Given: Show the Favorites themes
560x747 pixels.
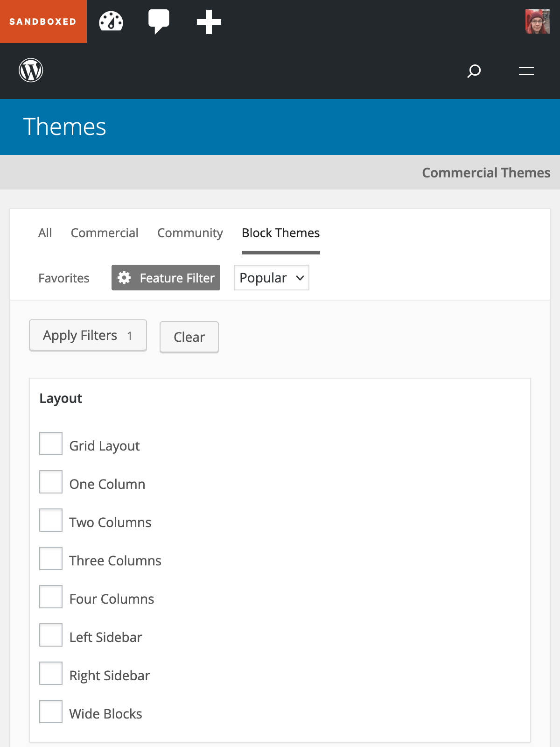Looking at the screenshot, I should (64, 278).
